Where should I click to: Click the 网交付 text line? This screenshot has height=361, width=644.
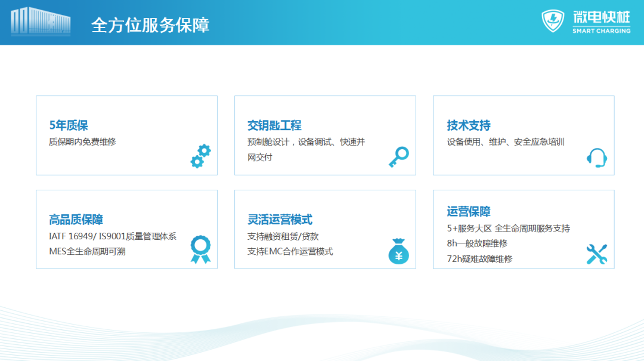259,157
